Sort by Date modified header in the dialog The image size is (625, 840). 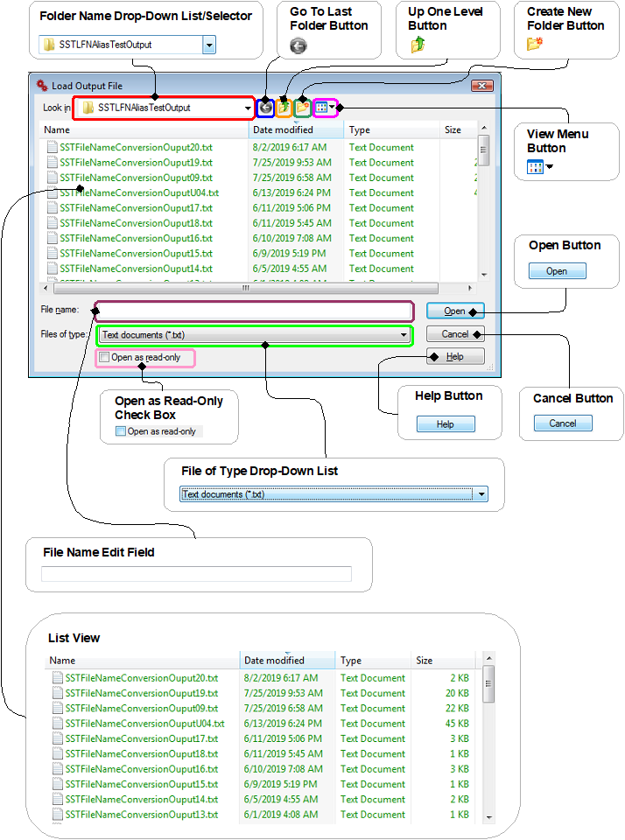click(297, 129)
